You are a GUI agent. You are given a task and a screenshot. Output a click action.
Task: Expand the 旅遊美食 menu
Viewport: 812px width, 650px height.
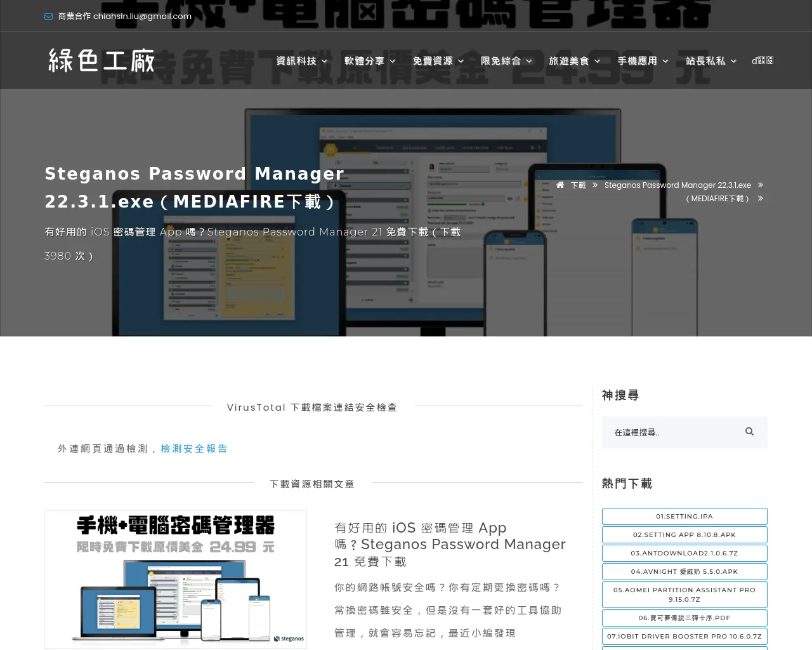click(575, 61)
